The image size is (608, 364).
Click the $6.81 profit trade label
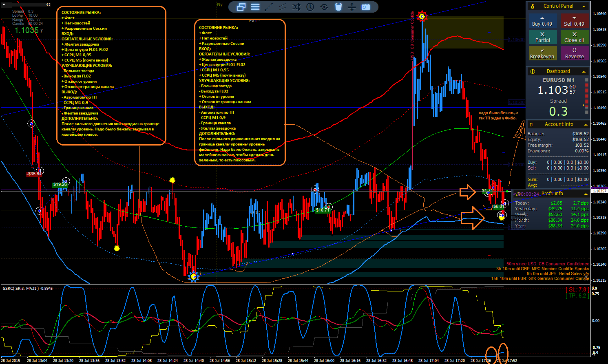click(x=499, y=207)
